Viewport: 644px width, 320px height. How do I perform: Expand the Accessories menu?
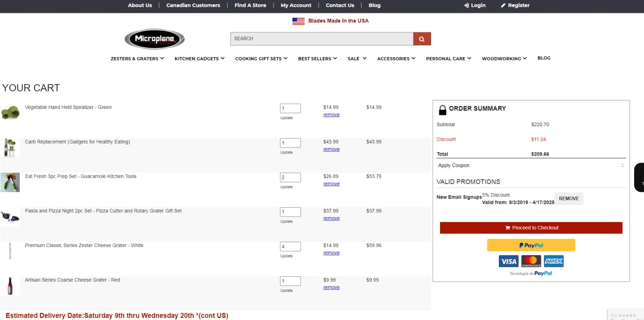click(396, 59)
